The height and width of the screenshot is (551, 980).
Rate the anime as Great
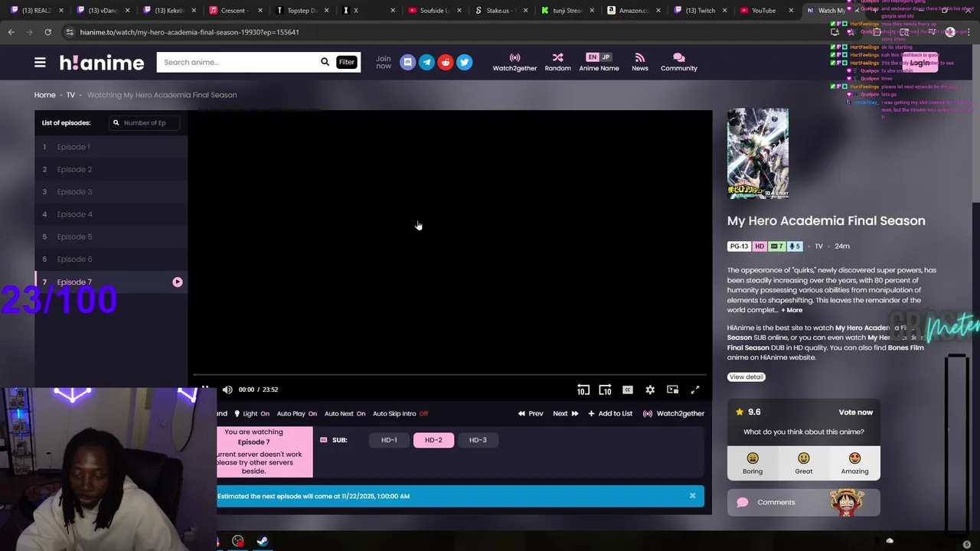click(803, 463)
